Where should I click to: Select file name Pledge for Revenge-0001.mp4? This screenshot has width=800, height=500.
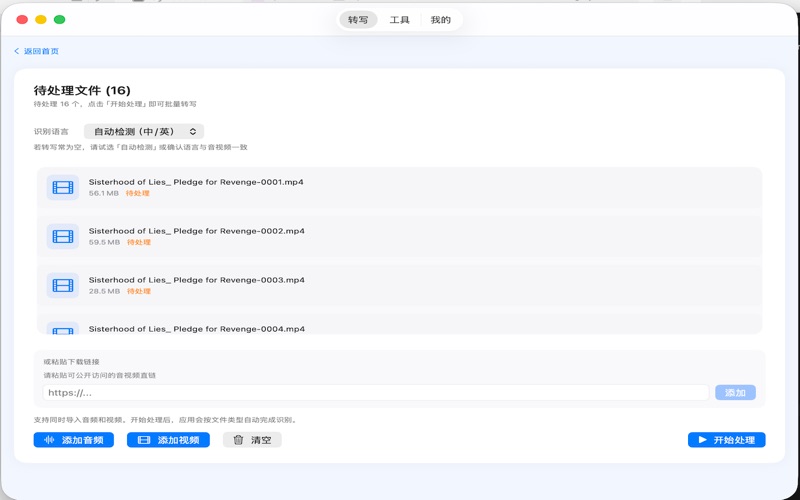click(196, 182)
